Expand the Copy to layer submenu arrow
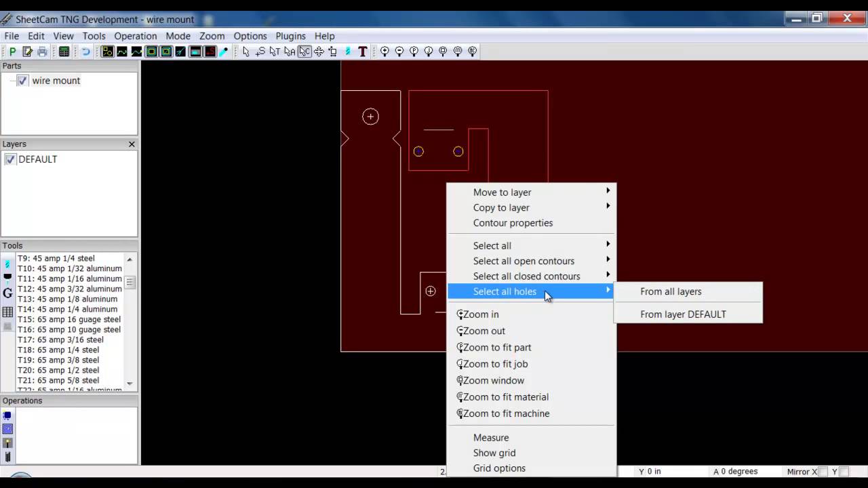This screenshot has height=488, width=868. coord(608,205)
